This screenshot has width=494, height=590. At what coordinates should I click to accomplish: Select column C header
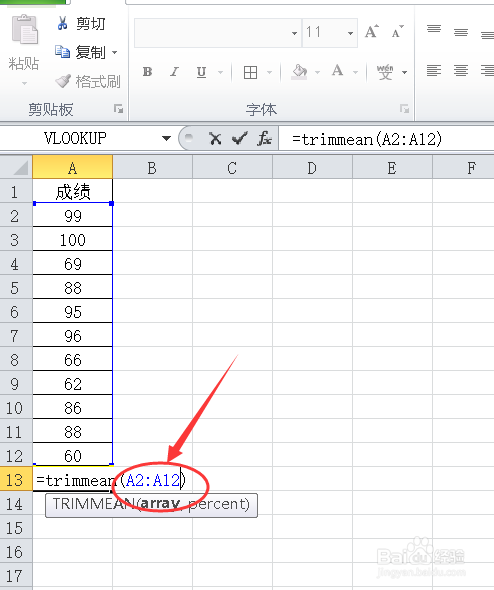click(232, 167)
